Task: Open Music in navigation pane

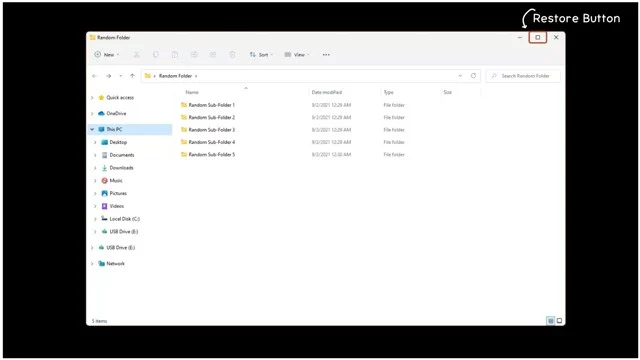Action: click(116, 180)
